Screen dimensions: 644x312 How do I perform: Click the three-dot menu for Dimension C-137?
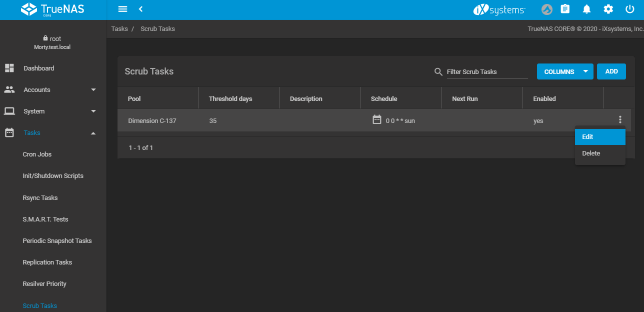coord(620,119)
